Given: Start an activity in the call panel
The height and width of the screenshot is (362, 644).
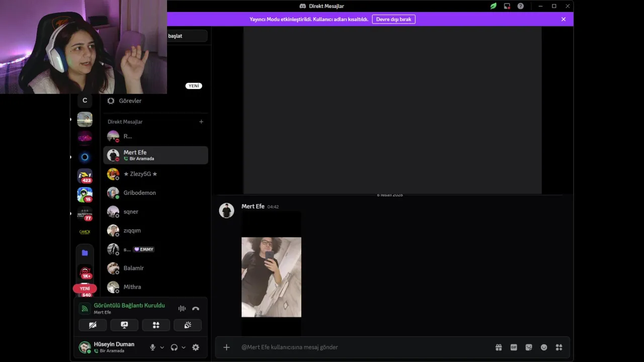Looking at the screenshot, I should [x=156, y=325].
